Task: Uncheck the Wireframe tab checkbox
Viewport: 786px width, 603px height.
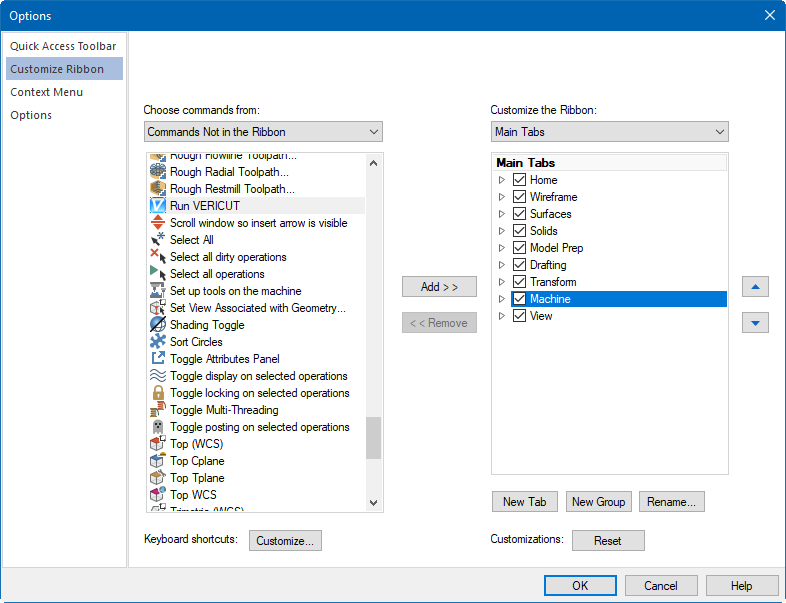Action: click(519, 196)
